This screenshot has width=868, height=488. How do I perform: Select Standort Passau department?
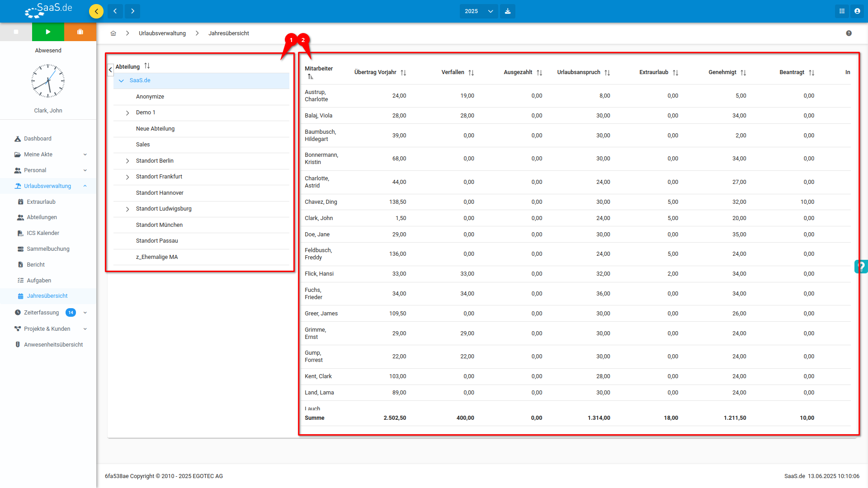click(x=201, y=241)
